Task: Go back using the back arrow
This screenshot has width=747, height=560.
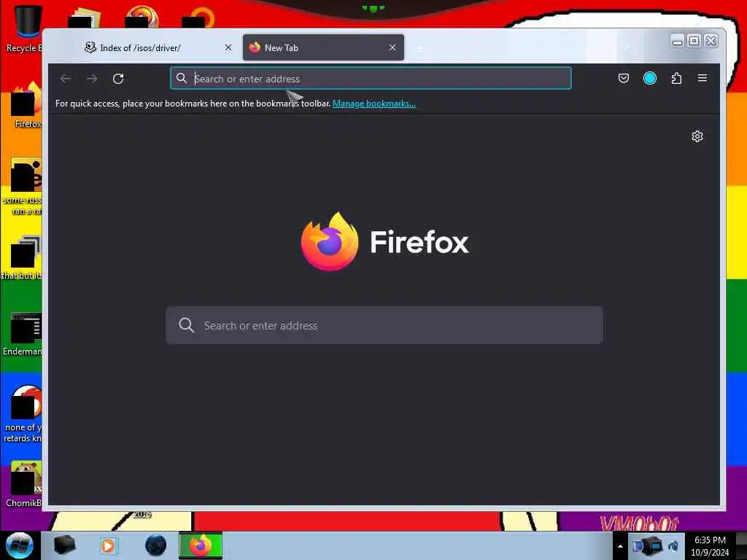Action: pos(66,79)
